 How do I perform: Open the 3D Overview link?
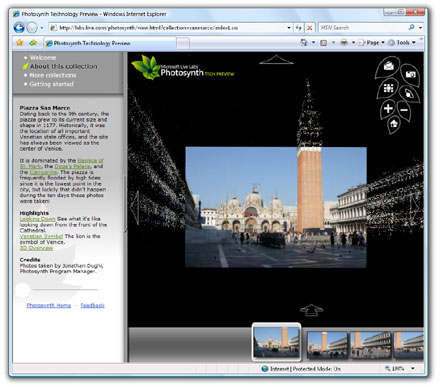(36, 248)
